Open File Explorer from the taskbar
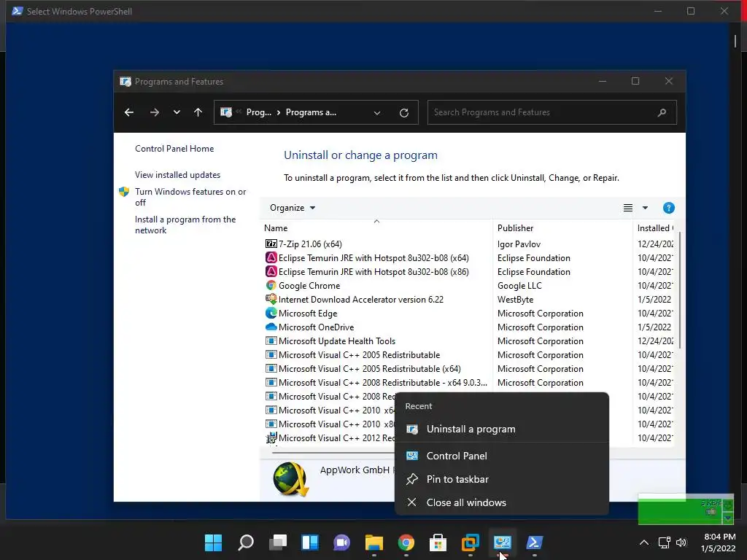747x560 pixels. pos(374,542)
